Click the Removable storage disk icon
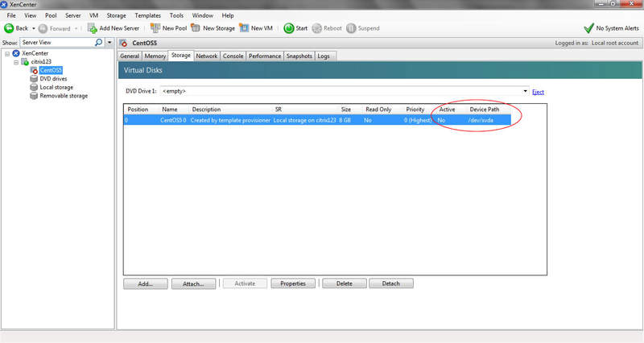 click(x=34, y=96)
